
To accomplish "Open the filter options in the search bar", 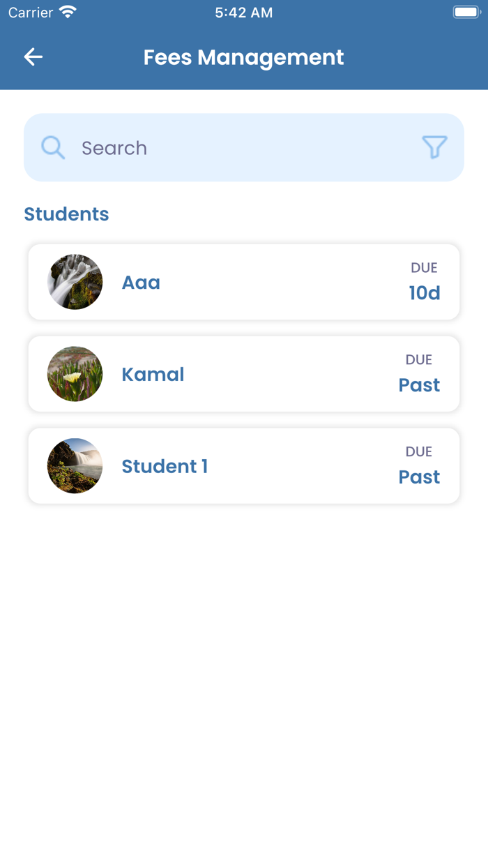I will tap(434, 147).
